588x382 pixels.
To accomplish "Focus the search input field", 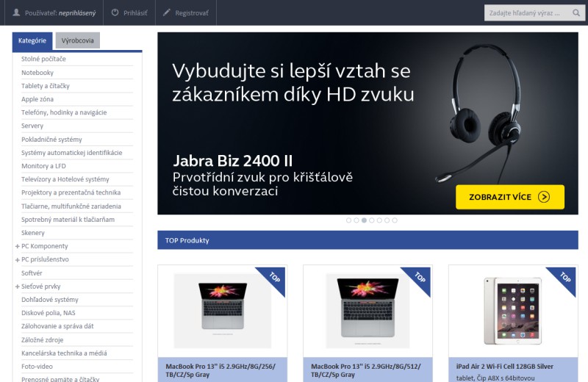I will tap(528, 12).
